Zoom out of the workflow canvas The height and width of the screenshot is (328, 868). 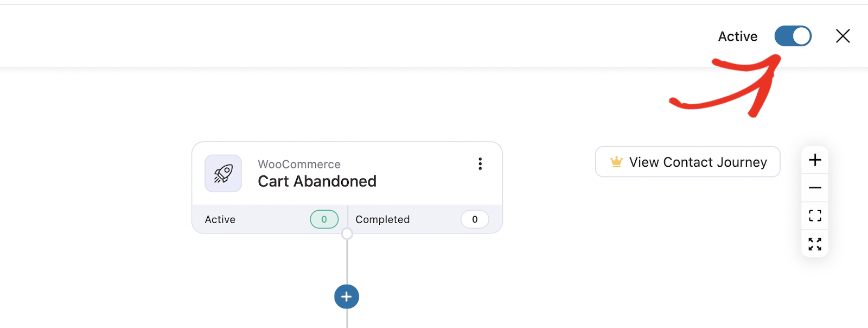coord(815,188)
